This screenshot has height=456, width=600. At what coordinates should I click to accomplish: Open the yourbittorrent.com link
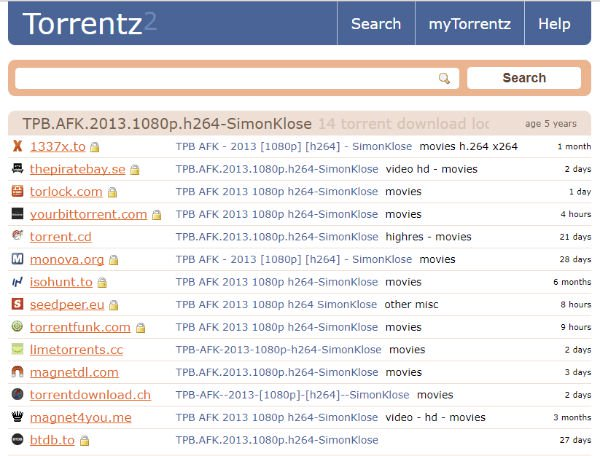click(x=88, y=214)
